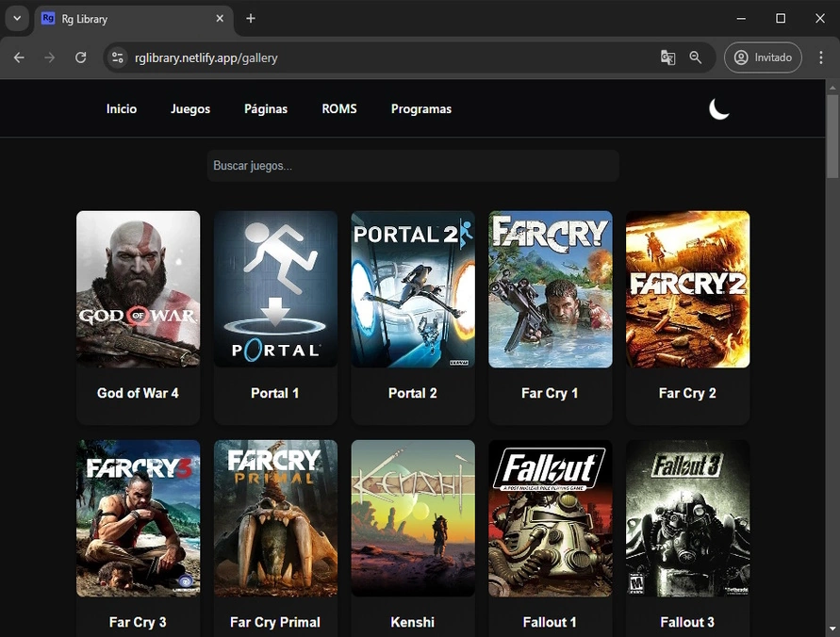Focus the Buscar juegos search field
Image resolution: width=840 pixels, height=637 pixels.
tap(413, 166)
